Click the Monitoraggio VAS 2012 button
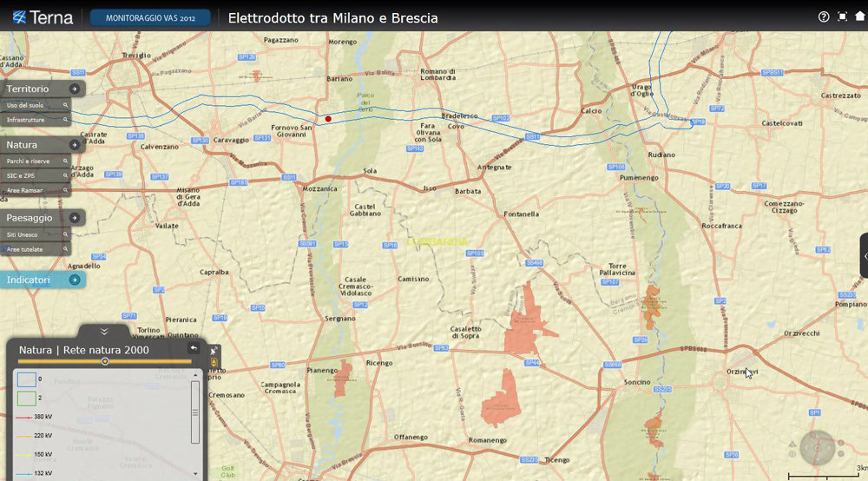Screen dimensions: 868x481 pos(150,17)
